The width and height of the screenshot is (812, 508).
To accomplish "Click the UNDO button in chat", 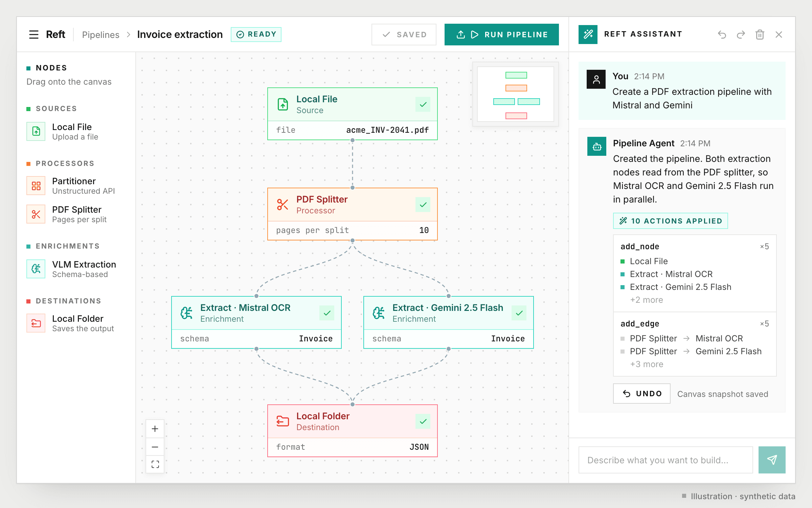I will click(x=642, y=394).
